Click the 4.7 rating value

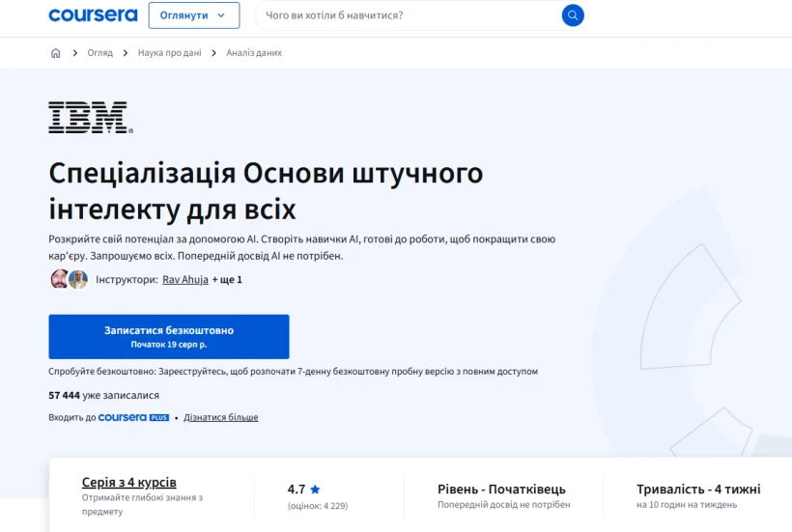pyautogui.click(x=297, y=490)
